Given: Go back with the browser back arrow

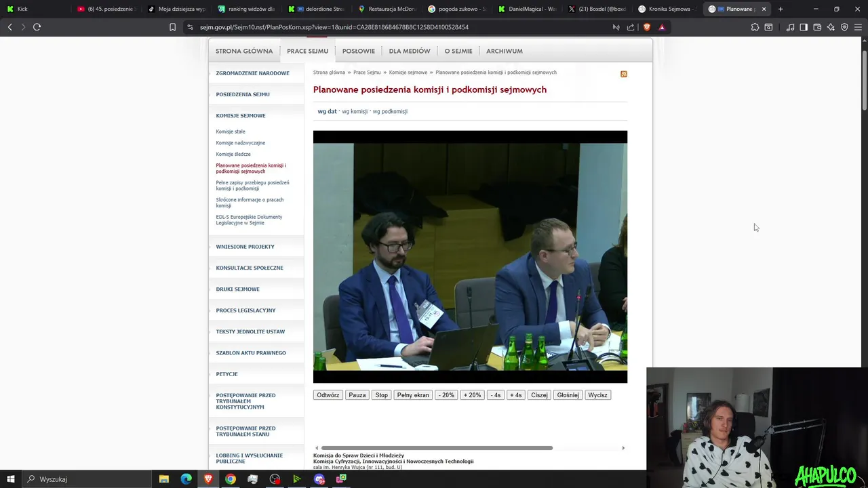Looking at the screenshot, I should 9,27.
